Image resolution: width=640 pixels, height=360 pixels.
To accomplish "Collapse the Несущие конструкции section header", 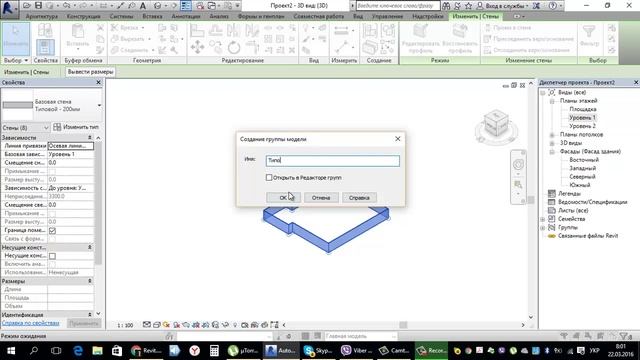I will [90, 247].
